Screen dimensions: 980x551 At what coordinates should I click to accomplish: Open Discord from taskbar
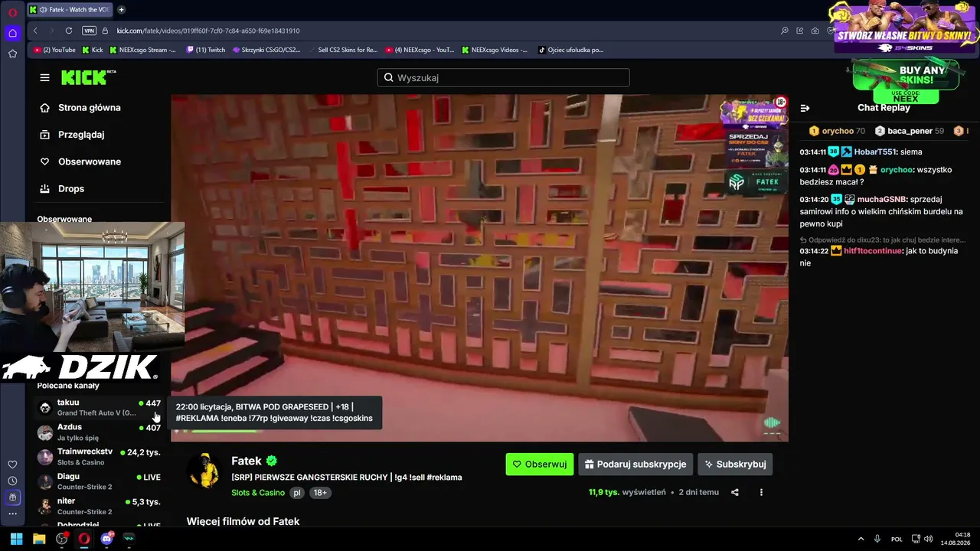point(106,539)
